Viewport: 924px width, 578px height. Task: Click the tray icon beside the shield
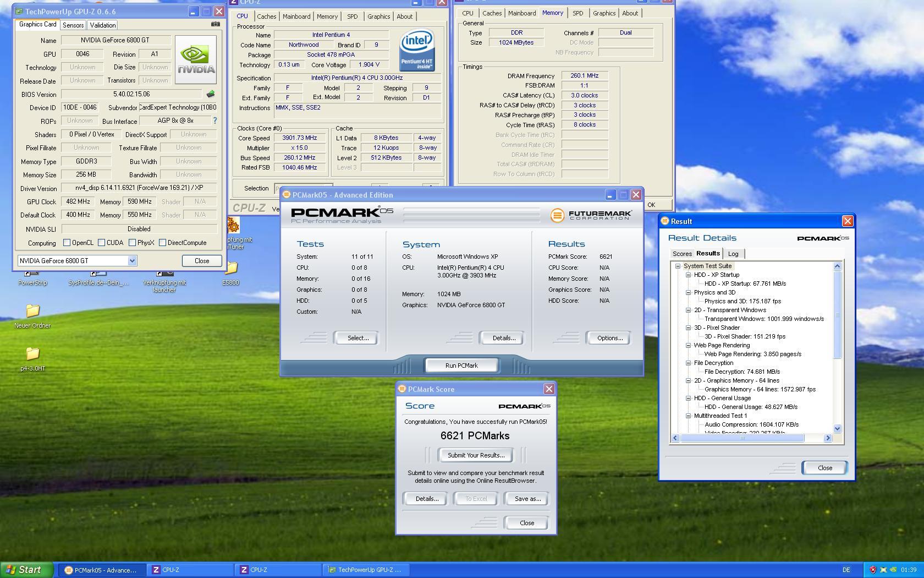883,570
